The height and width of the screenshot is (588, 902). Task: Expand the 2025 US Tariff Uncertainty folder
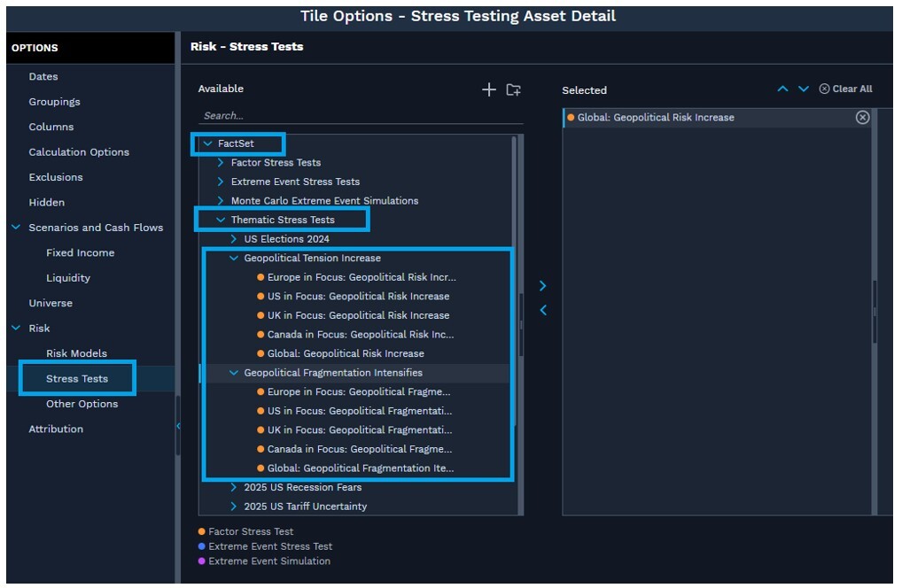click(234, 507)
